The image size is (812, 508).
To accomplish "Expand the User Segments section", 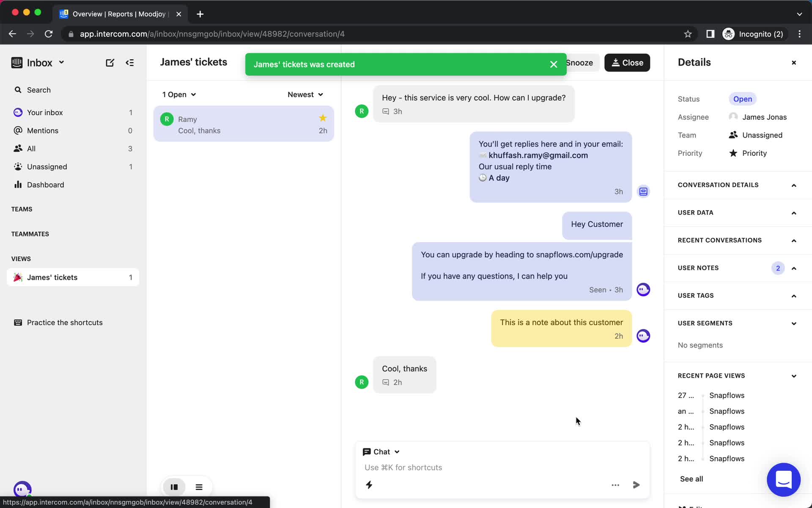I will 793,323.
